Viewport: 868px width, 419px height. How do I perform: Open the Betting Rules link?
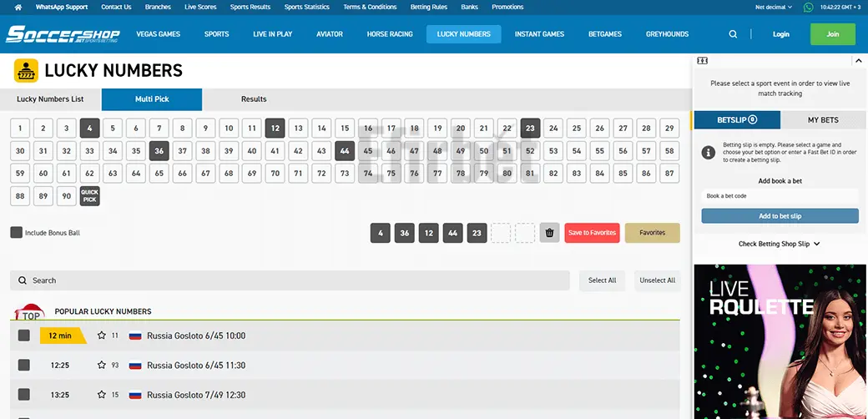pyautogui.click(x=429, y=8)
